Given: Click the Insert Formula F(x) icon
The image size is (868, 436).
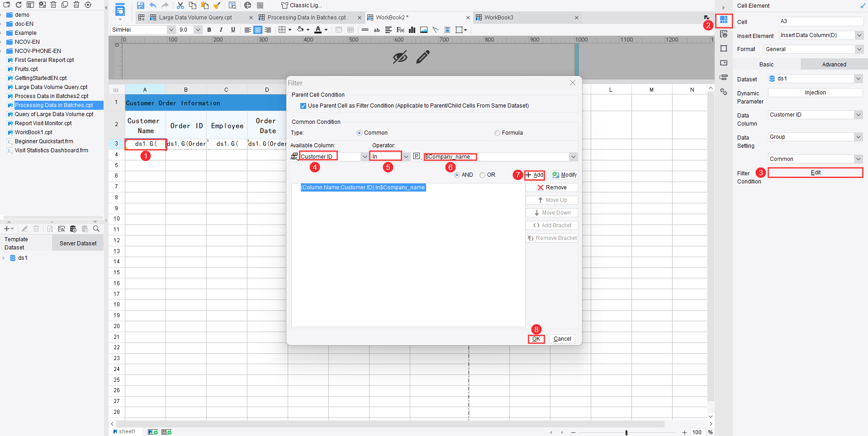Looking at the screenshot, I should coord(400,29).
